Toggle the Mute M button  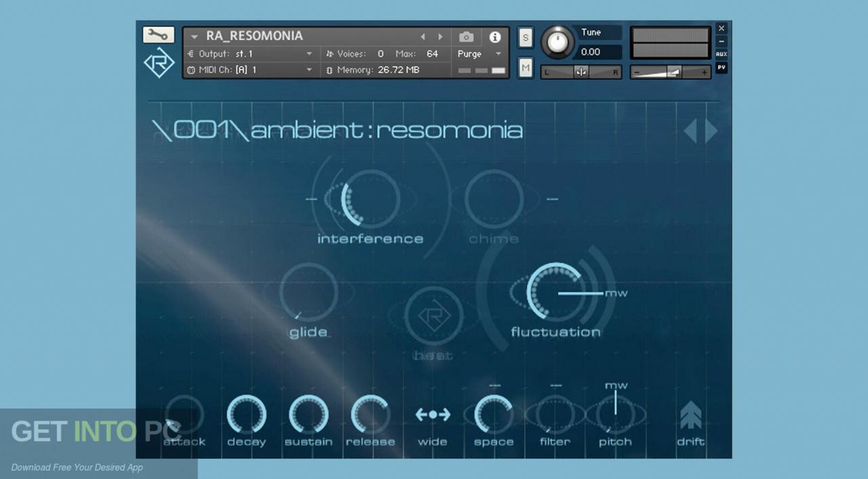coord(526,67)
